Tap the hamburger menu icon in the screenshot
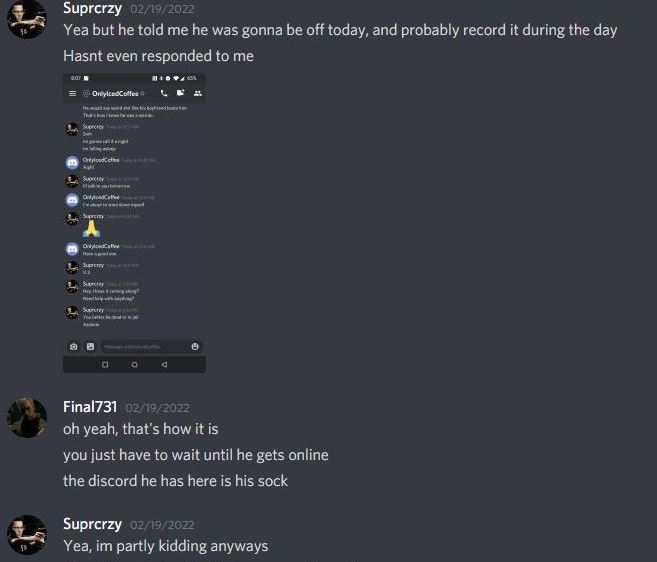The height and width of the screenshot is (562, 657). coord(72,93)
